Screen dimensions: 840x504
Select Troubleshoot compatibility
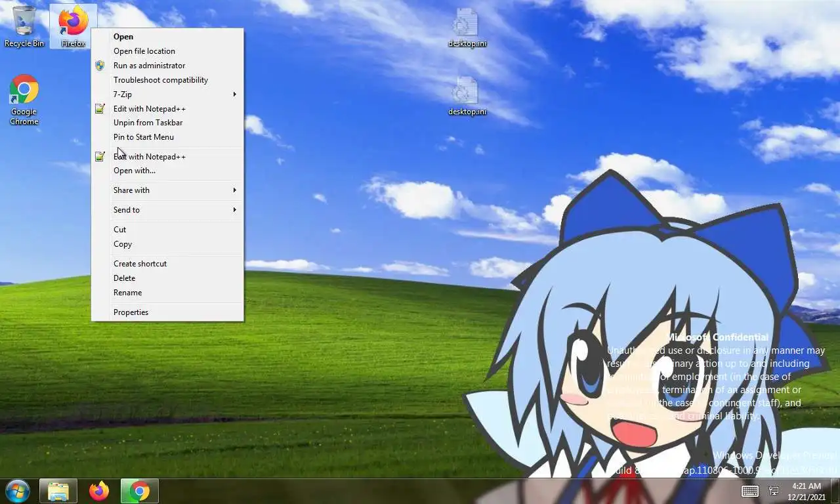point(167,80)
